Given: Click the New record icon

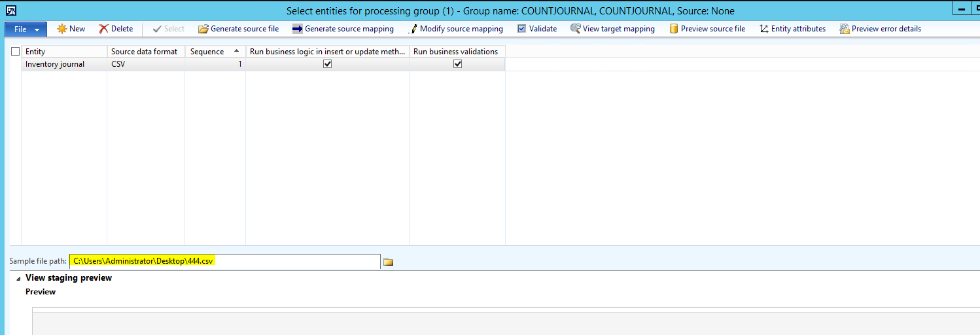Looking at the screenshot, I should (62, 29).
